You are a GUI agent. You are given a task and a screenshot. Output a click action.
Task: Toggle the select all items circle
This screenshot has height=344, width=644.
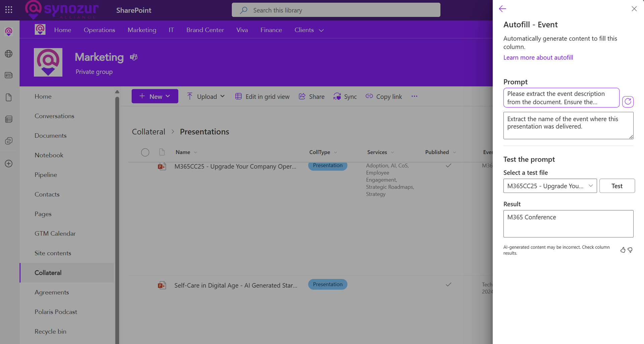click(x=145, y=152)
